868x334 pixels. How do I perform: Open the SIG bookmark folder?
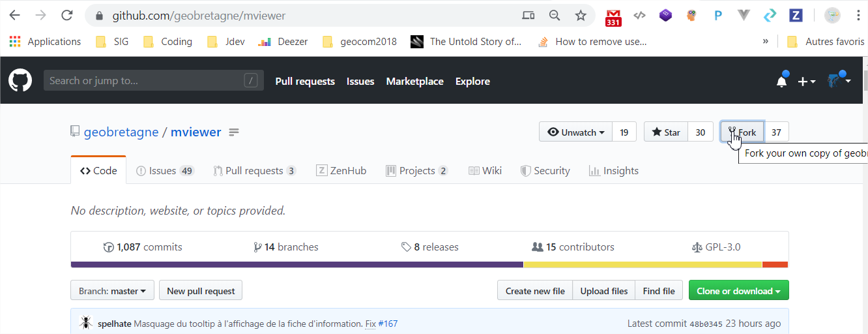click(112, 42)
